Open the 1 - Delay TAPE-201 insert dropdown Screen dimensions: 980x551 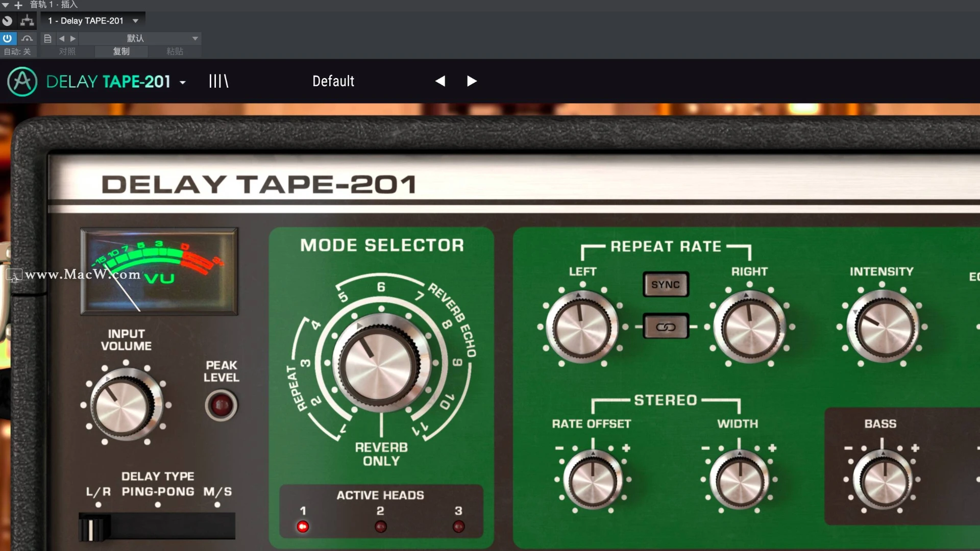tap(93, 21)
